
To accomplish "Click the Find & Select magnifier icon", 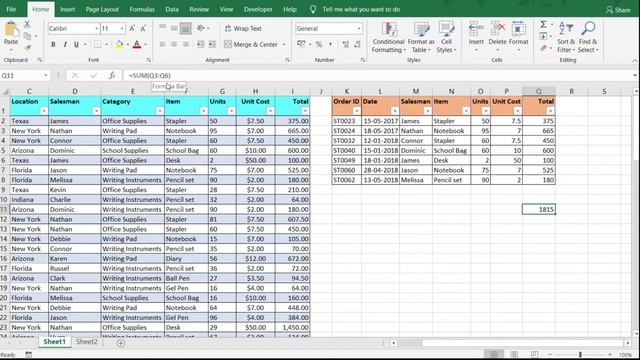I will coord(588,29).
